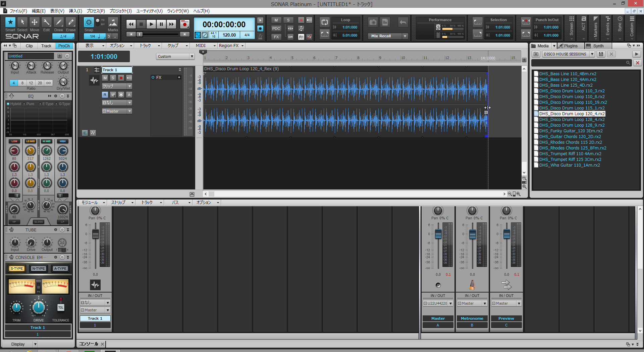Select the Draw tool
This screenshot has height=352, width=644.
pos(59,22)
